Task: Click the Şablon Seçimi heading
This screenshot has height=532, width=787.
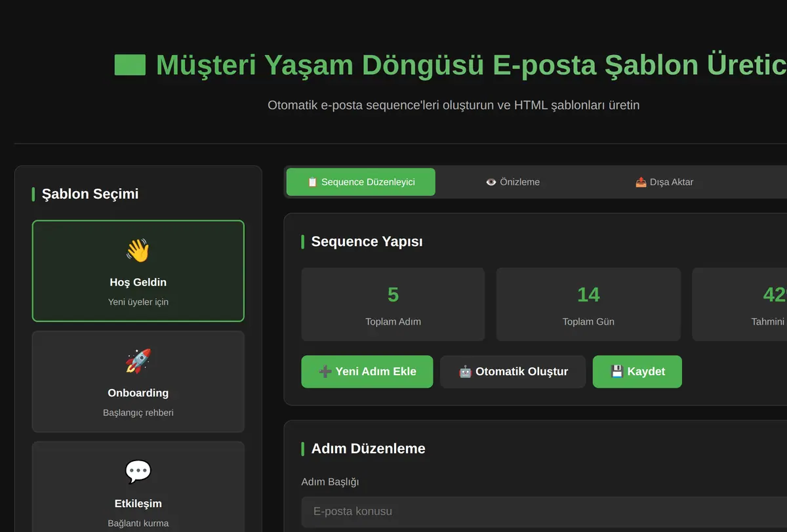Action: (90, 194)
